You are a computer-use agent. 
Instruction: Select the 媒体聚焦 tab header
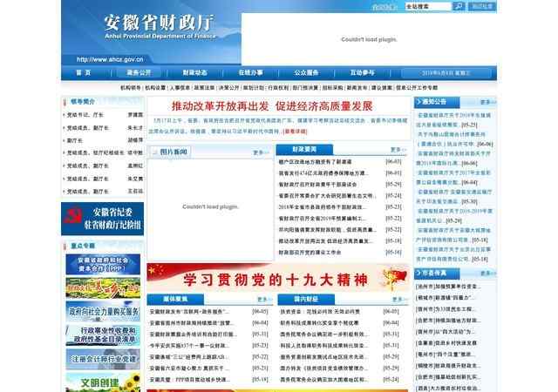pos(175,299)
